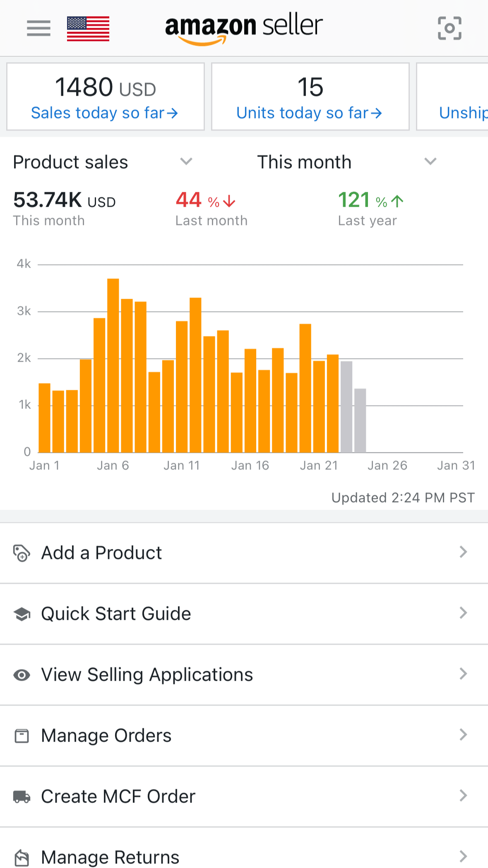Expand the Product sales dropdown
Screen dimensions: 488x868
coord(186,162)
